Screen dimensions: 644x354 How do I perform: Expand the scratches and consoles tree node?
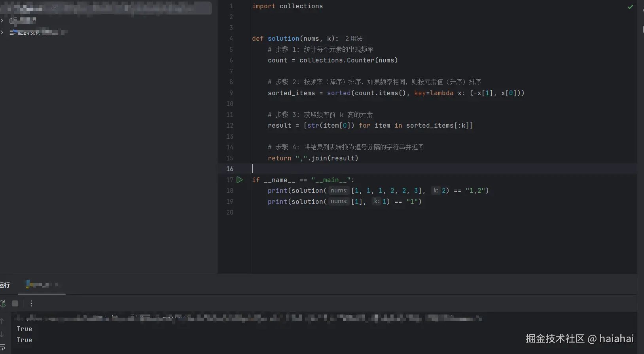click(2, 32)
